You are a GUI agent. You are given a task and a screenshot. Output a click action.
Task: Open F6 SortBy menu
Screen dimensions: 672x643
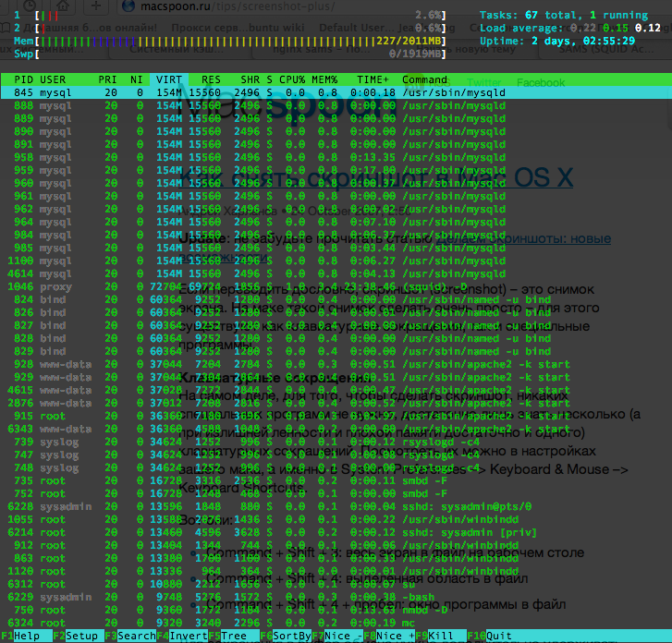coord(286,636)
